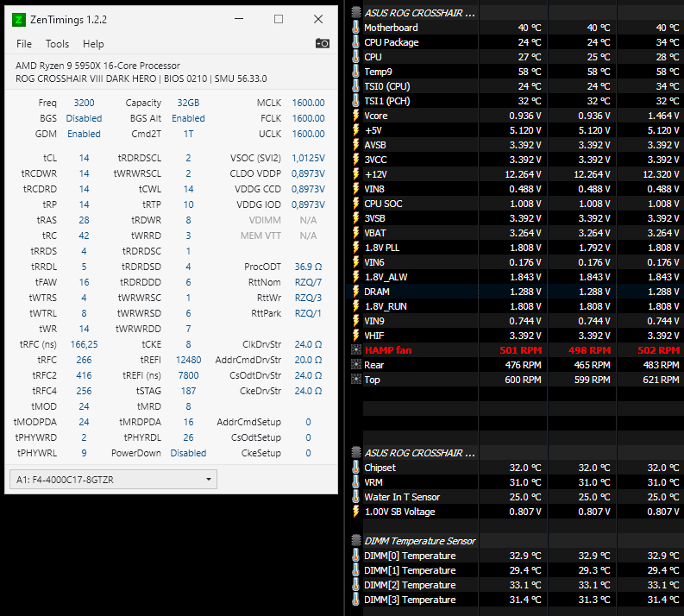Click the ZenTimings screenshot camera icon
Image resolution: width=684 pixels, height=616 pixels.
323,43
